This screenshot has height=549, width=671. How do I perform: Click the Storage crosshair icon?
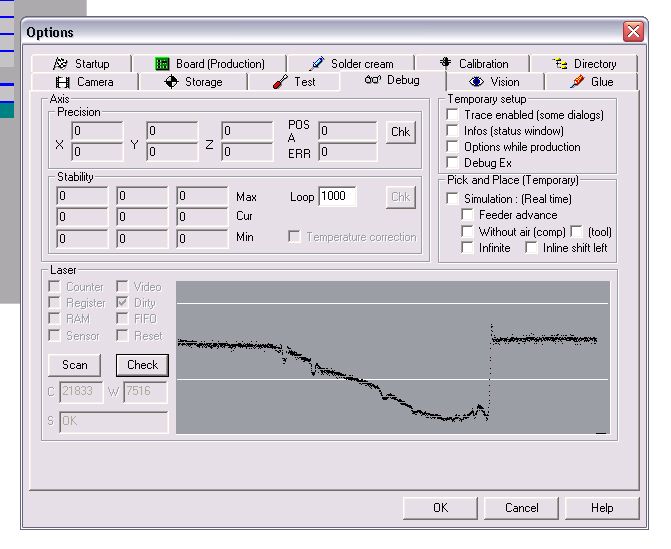tap(171, 82)
